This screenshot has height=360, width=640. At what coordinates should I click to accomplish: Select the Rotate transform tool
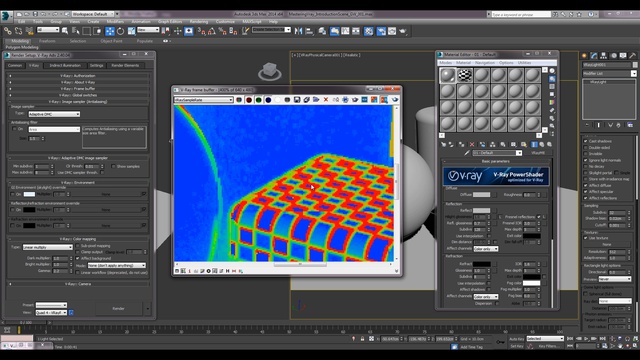tap(120, 31)
